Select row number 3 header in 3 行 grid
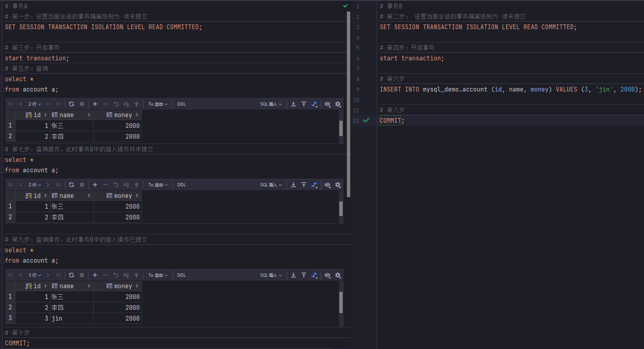The width and height of the screenshot is (644, 349). pos(10,318)
